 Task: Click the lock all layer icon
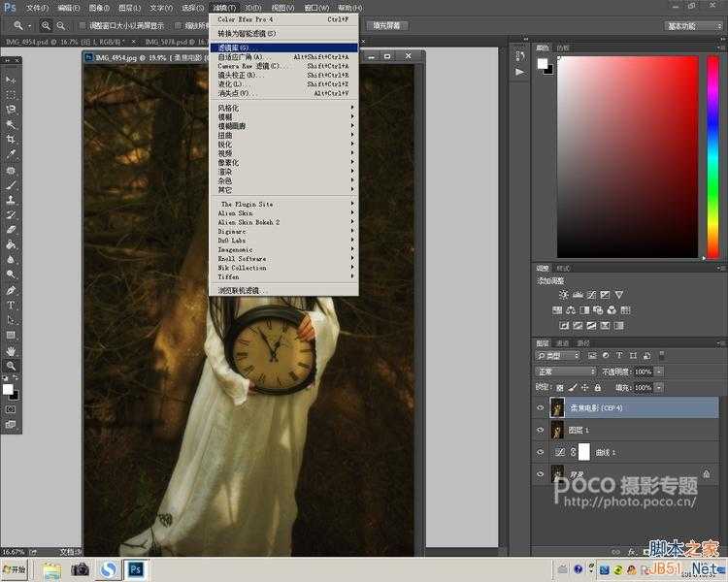598,387
